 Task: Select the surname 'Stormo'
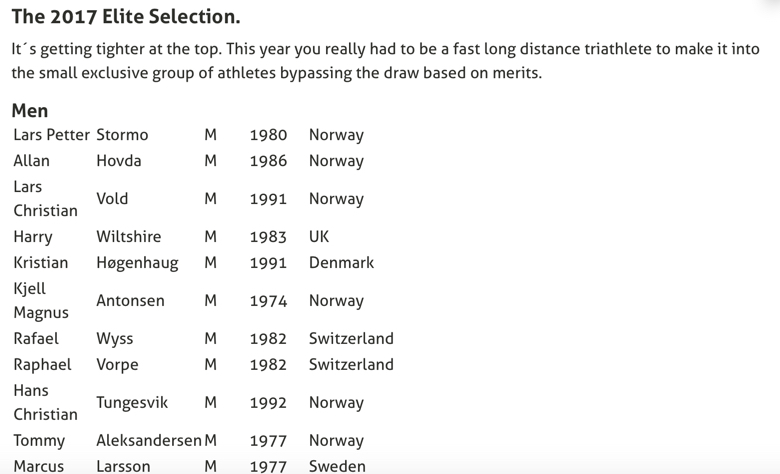(x=122, y=135)
